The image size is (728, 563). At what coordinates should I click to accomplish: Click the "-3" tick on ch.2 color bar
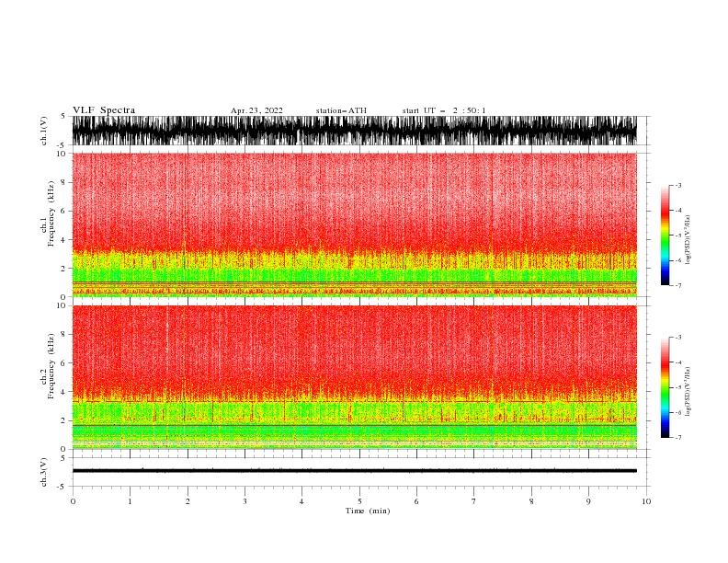pyautogui.click(x=677, y=338)
